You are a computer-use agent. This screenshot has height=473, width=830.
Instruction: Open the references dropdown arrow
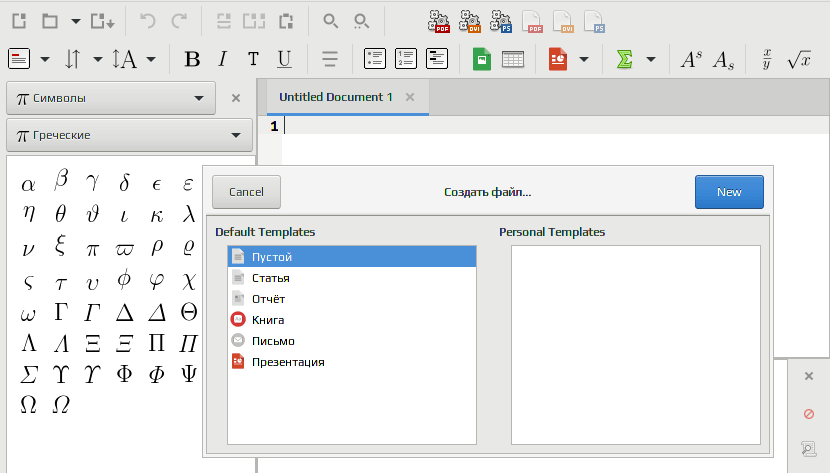[97, 59]
